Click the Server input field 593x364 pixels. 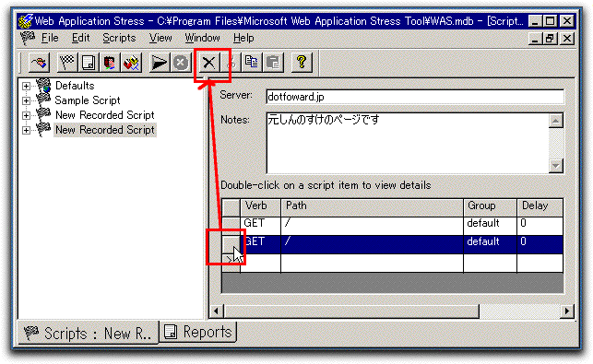pos(415,97)
